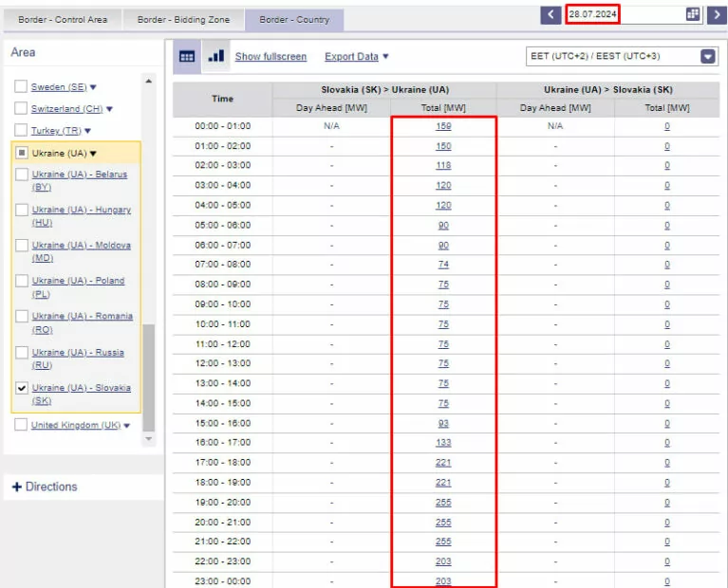Click the Directions label
This screenshot has width=728, height=588.
click(51, 487)
